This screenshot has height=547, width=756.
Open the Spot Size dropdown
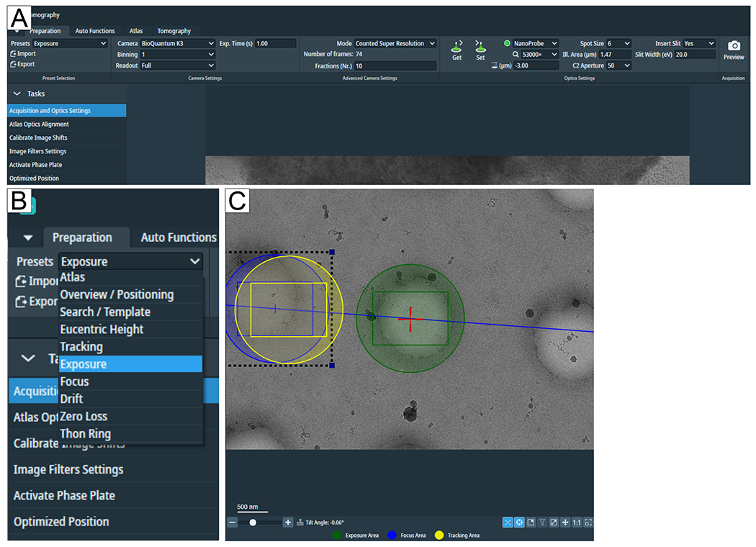(x=618, y=43)
